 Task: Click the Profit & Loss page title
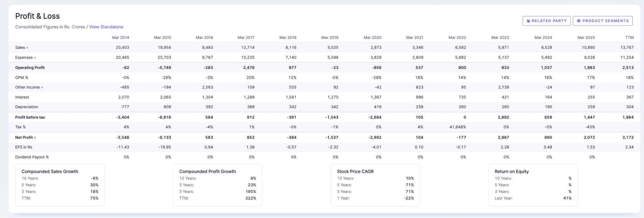coord(37,16)
